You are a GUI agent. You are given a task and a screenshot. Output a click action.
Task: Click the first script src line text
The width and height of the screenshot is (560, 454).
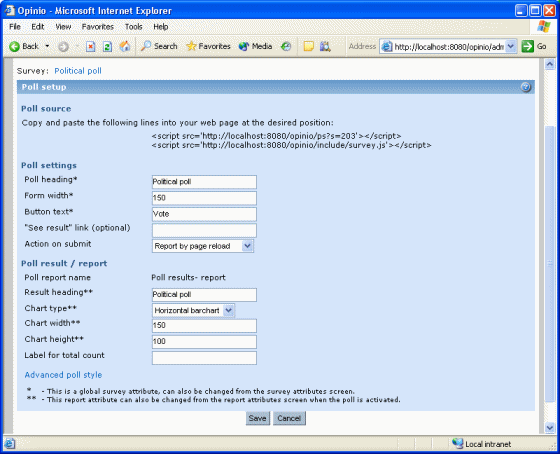click(276, 136)
